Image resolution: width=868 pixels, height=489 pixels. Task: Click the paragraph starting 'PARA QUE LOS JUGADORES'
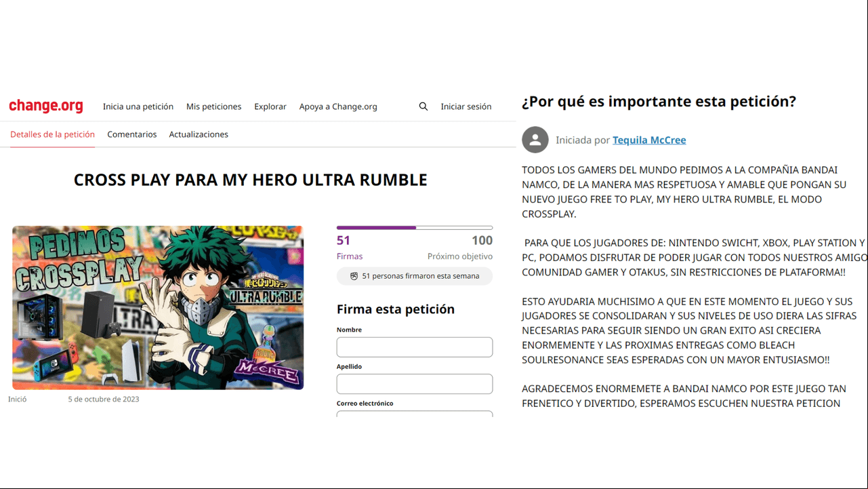click(695, 257)
